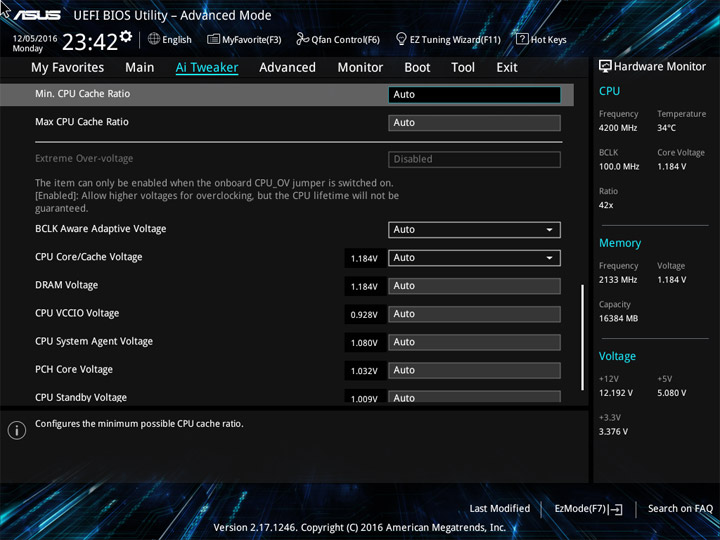This screenshot has width=720, height=540.
Task: Click the EzMode exit arrow icon
Action: [x=616, y=509]
